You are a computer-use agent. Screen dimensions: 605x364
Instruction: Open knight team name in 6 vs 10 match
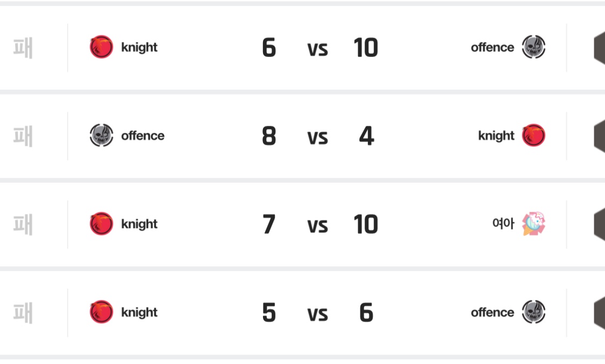click(139, 47)
